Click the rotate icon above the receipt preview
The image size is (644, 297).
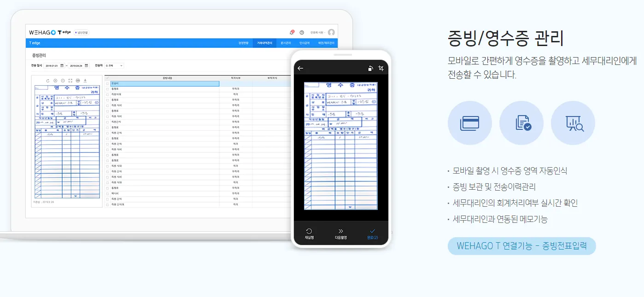pos(47,80)
